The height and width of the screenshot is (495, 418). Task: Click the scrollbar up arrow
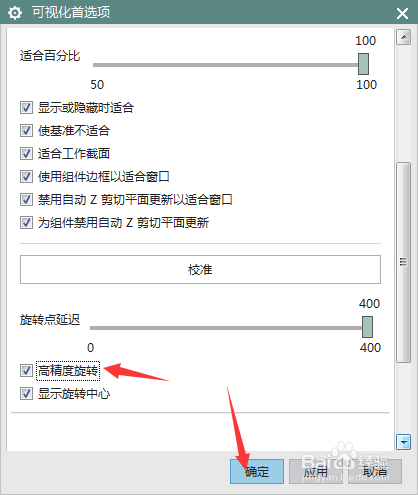tap(403, 37)
